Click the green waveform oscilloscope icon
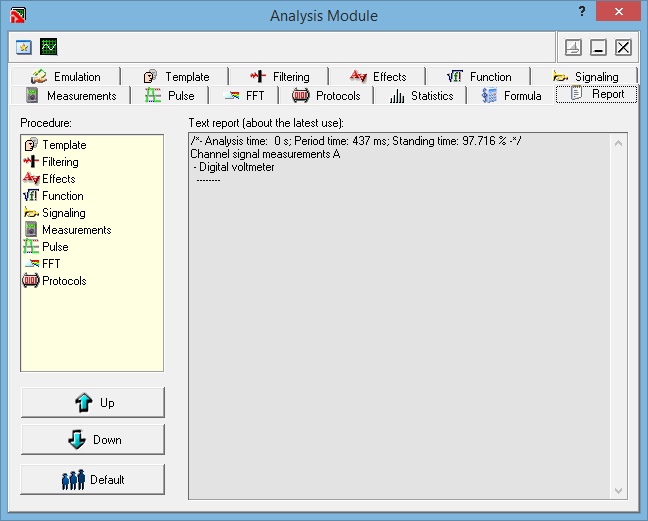 pyautogui.click(x=48, y=47)
